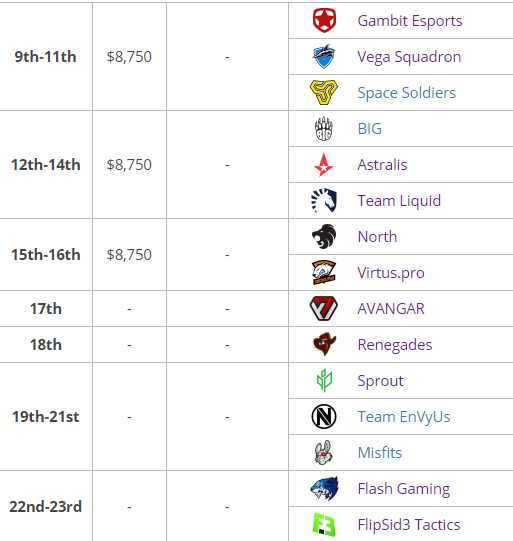Click the Vega Squadron shark logo

[x=324, y=56]
